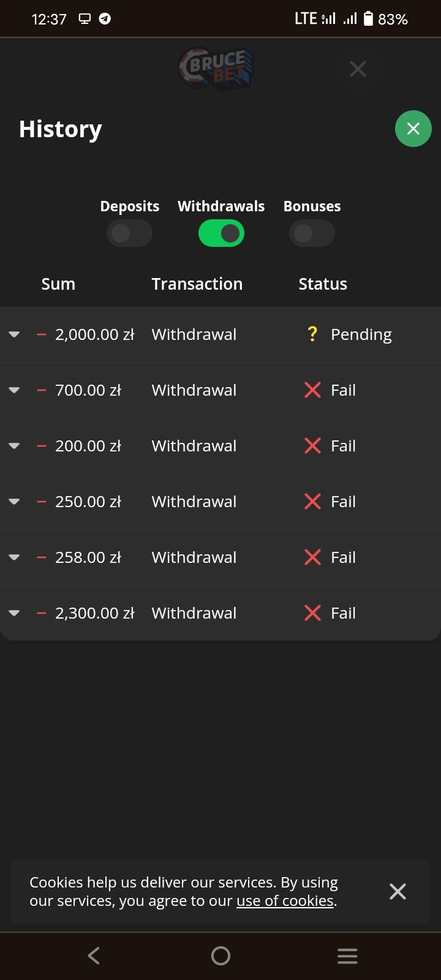The height and width of the screenshot is (980, 441).
Task: Dismiss the cookies notice banner
Action: (398, 891)
